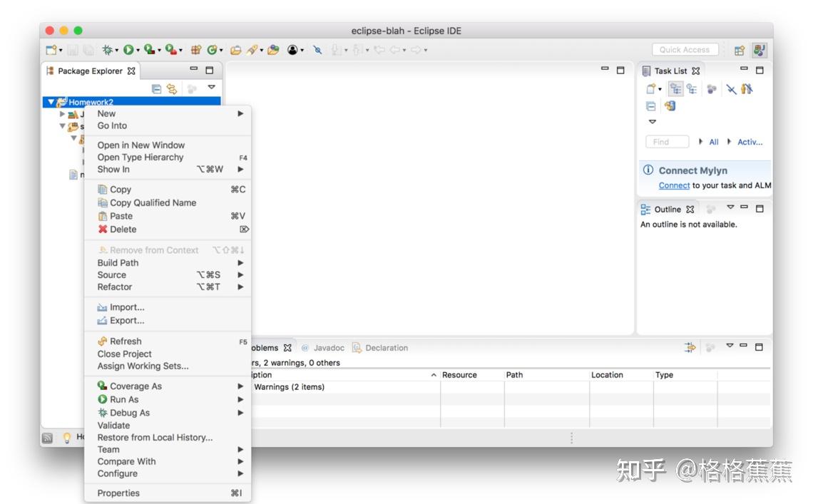Open the Build Path submenu
This screenshot has width=813, height=504.
(168, 263)
